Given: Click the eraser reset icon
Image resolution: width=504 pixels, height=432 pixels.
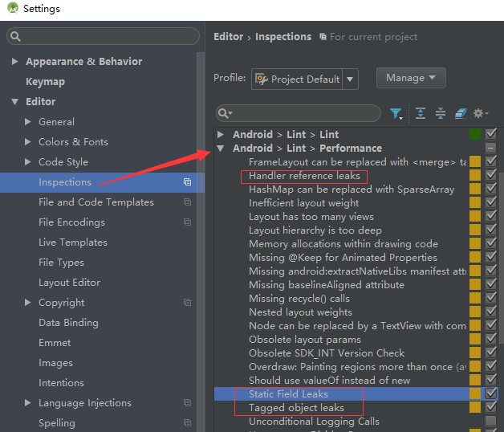Looking at the screenshot, I should click(461, 113).
